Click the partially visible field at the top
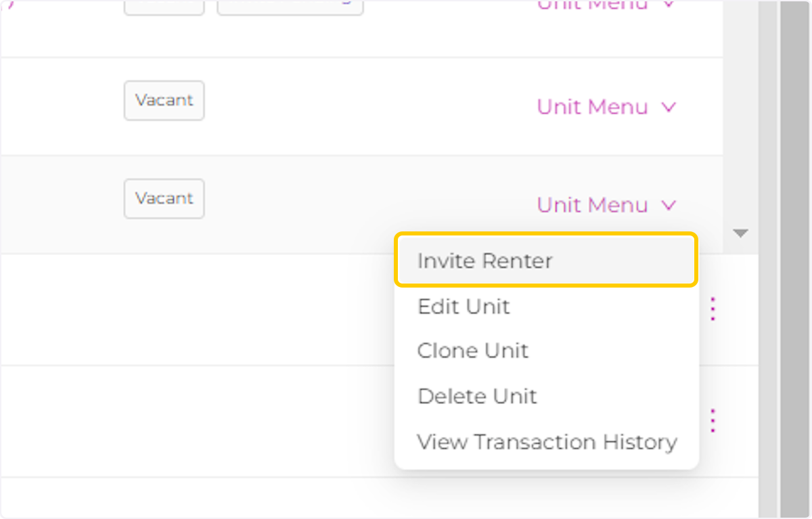Screen dimensions: 812x519 [290, 4]
